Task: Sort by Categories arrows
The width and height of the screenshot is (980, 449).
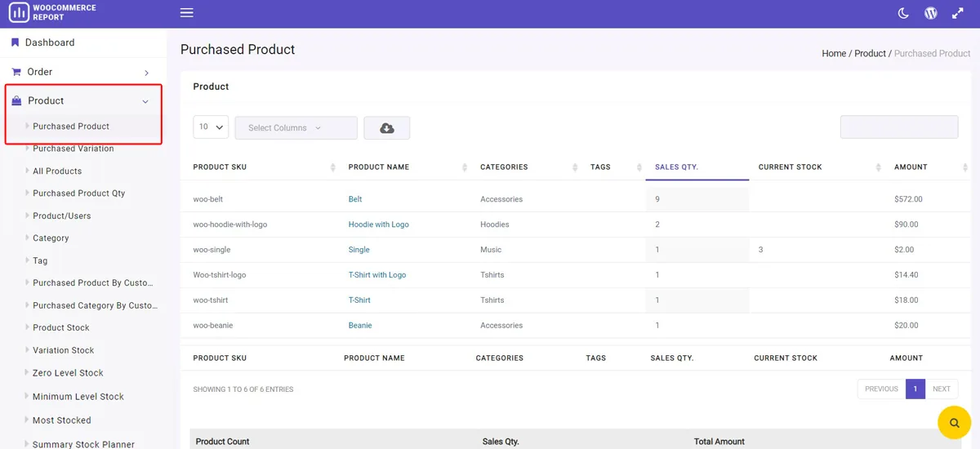Action: tap(575, 167)
